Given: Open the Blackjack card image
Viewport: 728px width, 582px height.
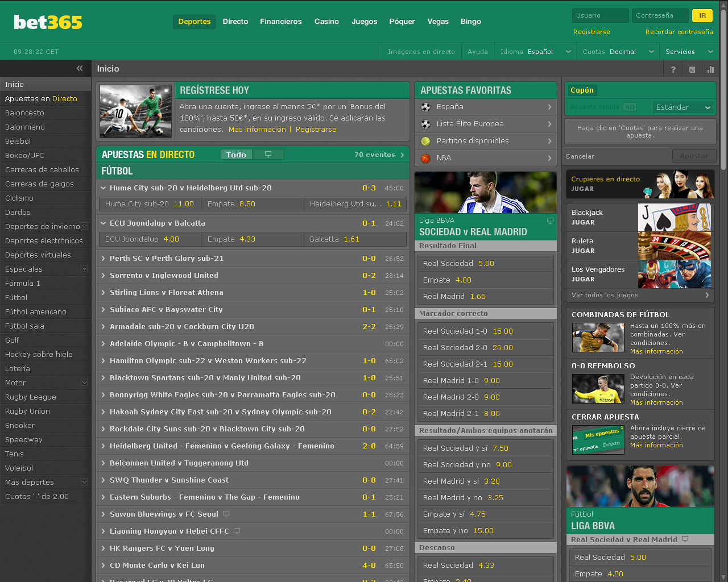Looking at the screenshot, I should [675, 218].
